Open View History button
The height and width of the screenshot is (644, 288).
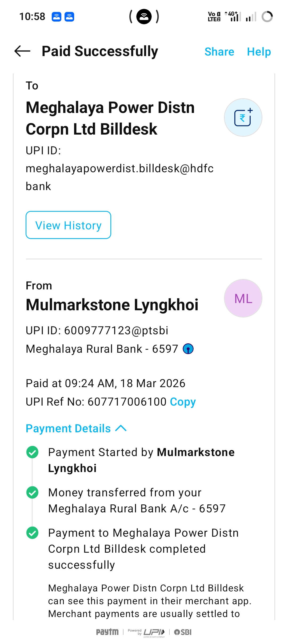(68, 225)
